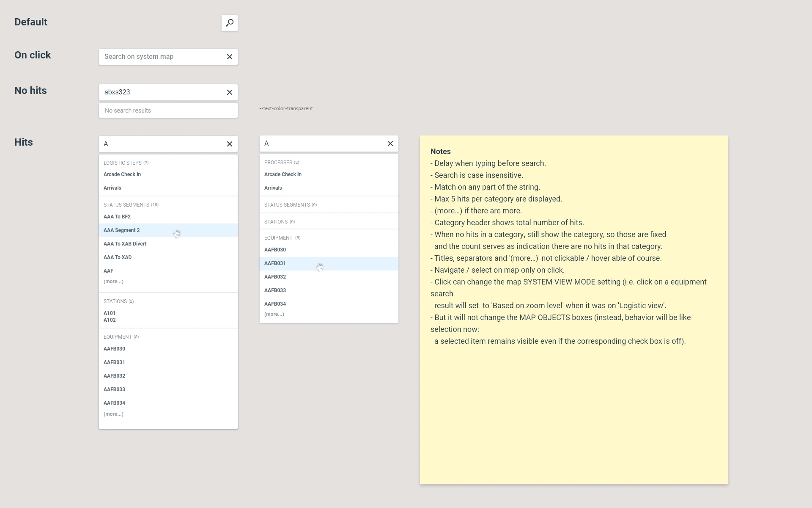Select 'AAA Segment 2' from status segments
812x508 pixels.
pyautogui.click(x=121, y=230)
